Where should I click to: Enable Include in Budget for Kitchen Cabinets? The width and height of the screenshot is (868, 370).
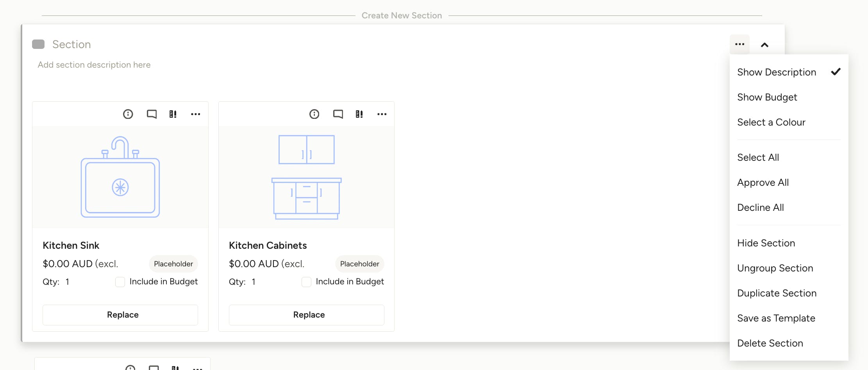(x=306, y=282)
